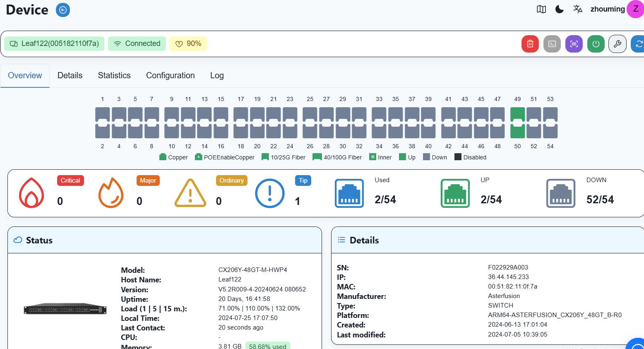Select port 32 on switch panel

pyautogui.click(x=359, y=131)
